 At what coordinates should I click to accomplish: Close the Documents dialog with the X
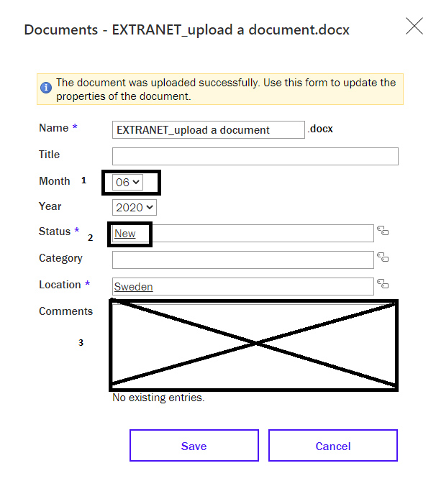[x=414, y=26]
